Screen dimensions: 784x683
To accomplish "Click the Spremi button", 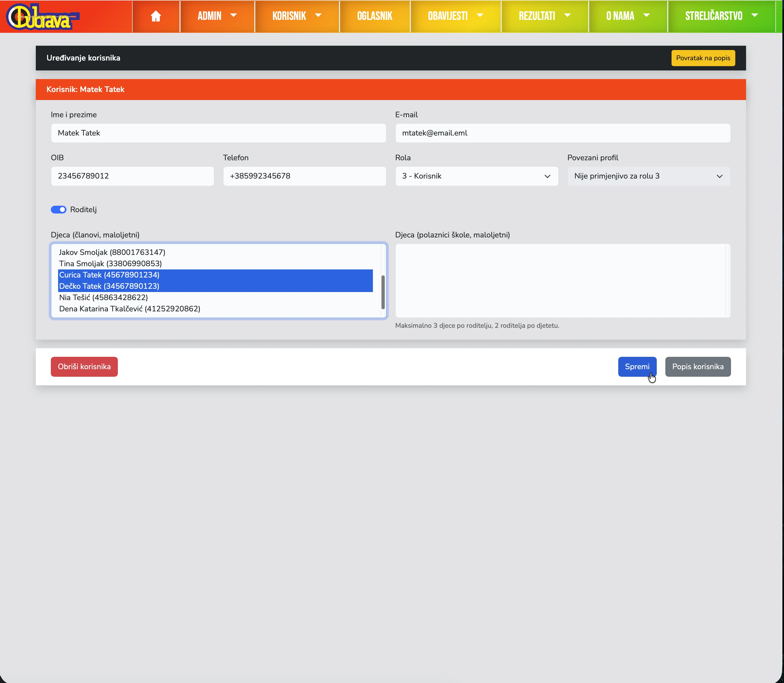I will pos(637,367).
